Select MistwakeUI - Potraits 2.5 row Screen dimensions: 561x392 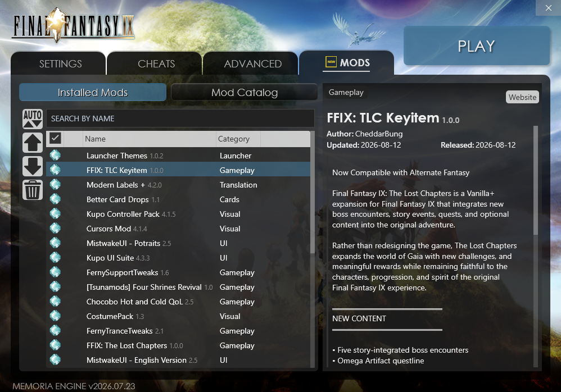pos(178,243)
